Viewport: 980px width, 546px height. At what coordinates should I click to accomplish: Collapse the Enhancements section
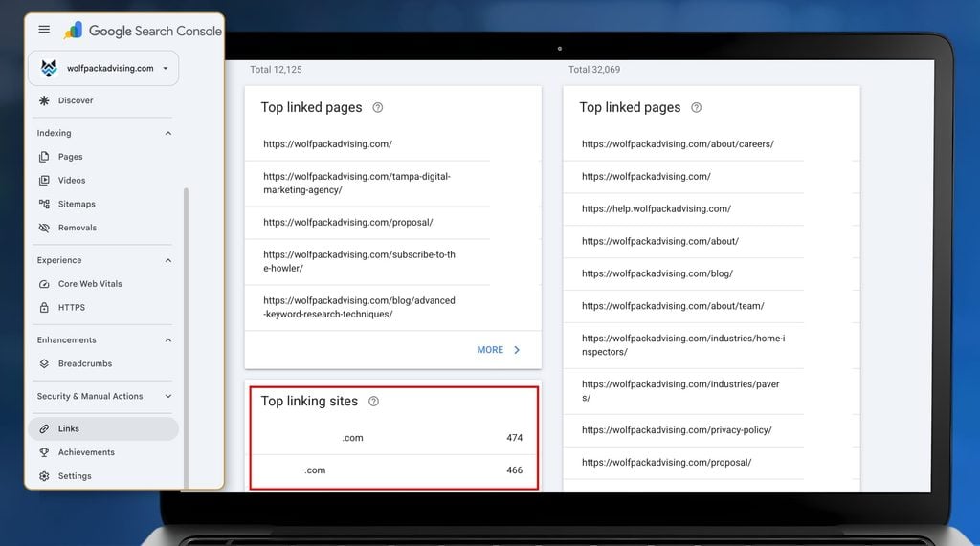[168, 340]
